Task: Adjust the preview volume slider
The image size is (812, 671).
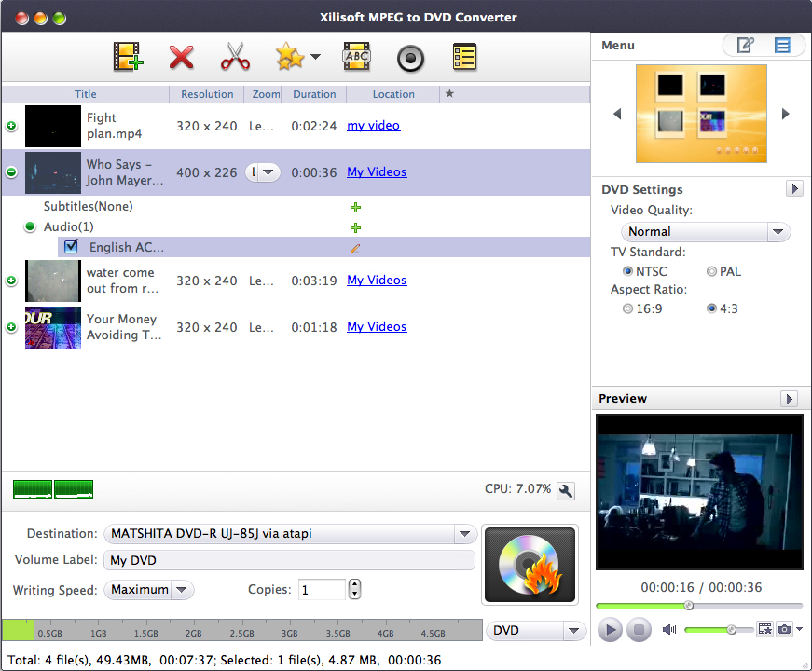Action: [732, 630]
